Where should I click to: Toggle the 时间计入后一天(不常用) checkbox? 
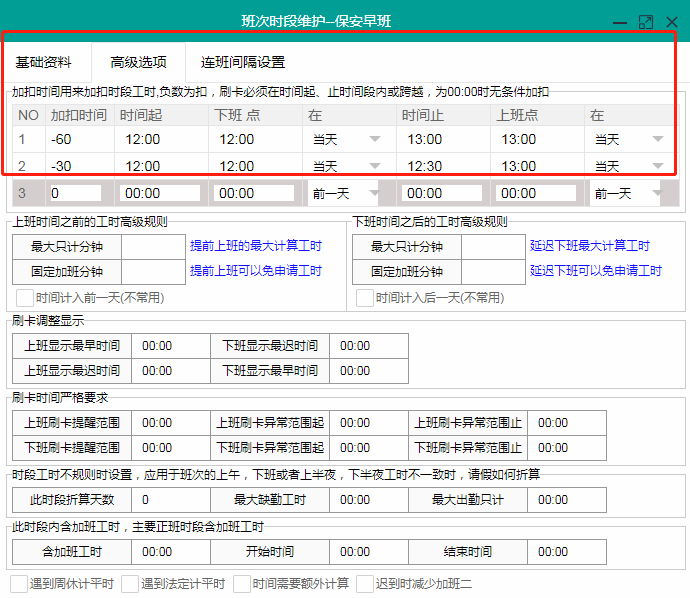point(366,297)
